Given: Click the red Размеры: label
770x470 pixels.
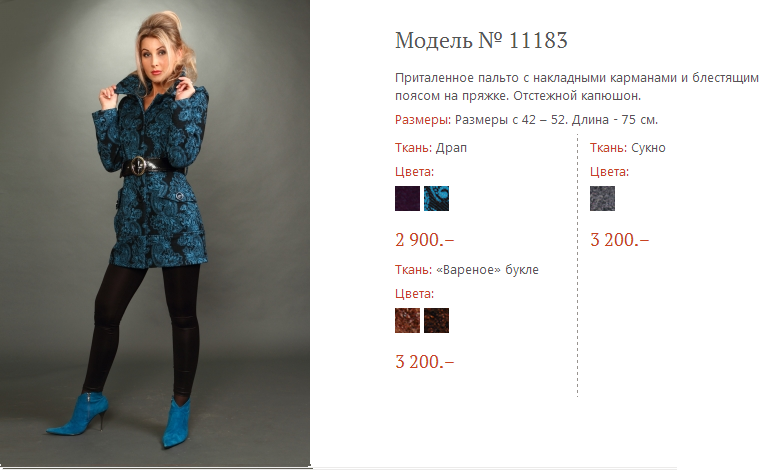Looking at the screenshot, I should 423,120.
